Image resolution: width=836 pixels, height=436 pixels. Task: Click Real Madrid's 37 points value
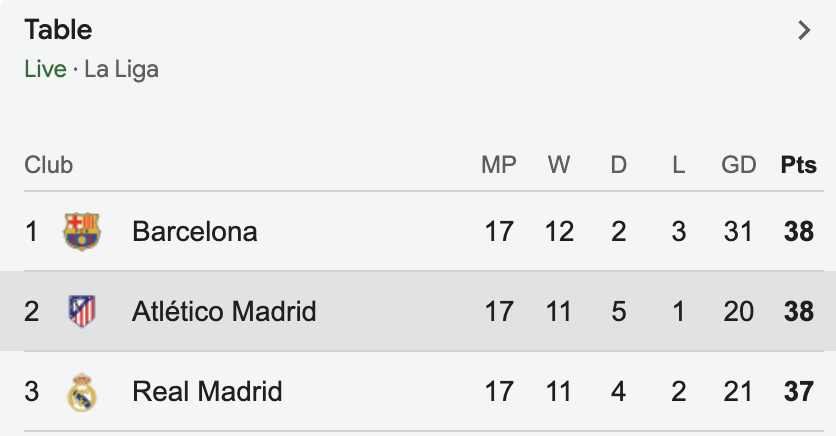coord(799,391)
